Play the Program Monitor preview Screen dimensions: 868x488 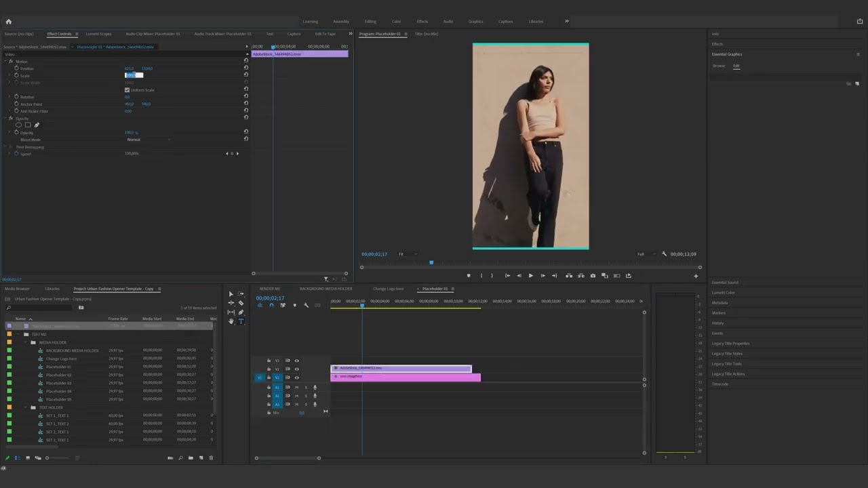pyautogui.click(x=530, y=276)
